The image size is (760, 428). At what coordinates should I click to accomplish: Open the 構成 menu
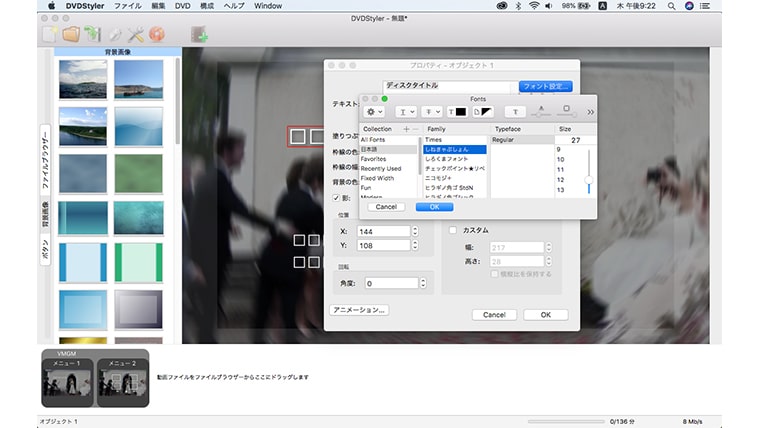[x=207, y=6]
